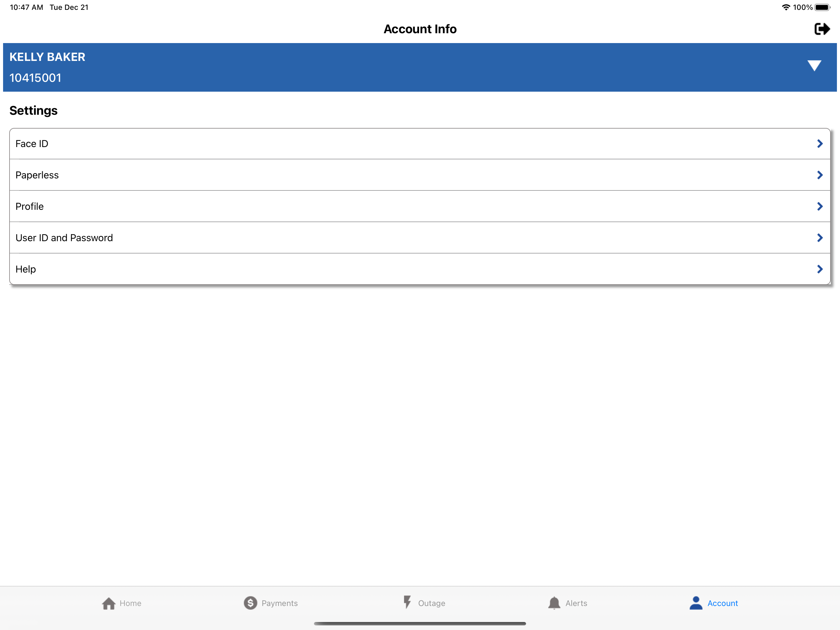Viewport: 840px width, 630px height.
Task: Tap the Account Info page title
Action: click(420, 29)
